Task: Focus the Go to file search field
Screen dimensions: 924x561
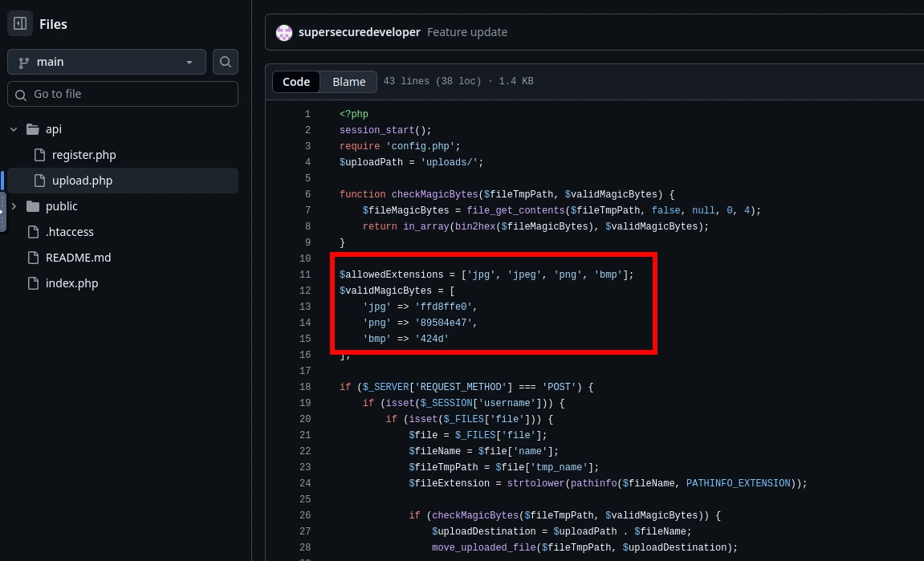Action: [123, 94]
